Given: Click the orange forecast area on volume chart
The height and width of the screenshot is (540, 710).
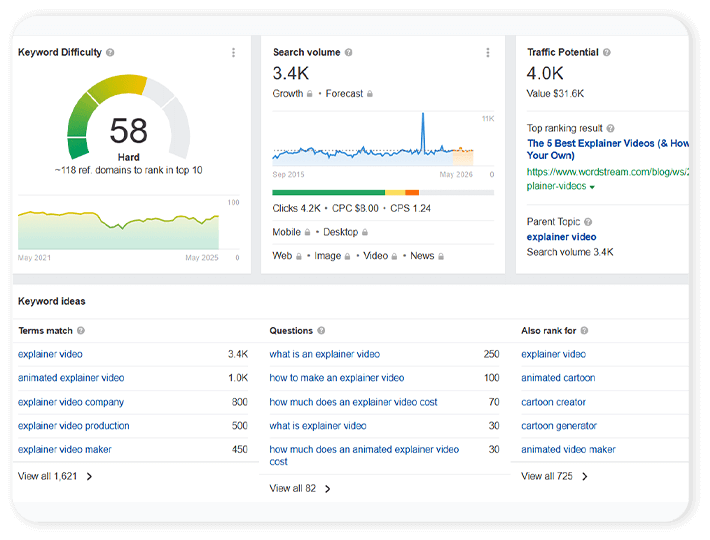Looking at the screenshot, I should [463, 157].
